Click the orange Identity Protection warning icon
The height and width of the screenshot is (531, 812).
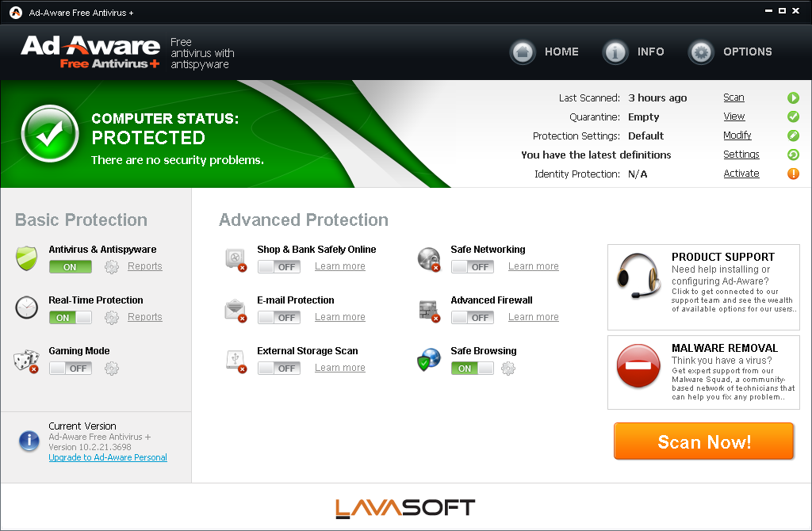pos(793,174)
